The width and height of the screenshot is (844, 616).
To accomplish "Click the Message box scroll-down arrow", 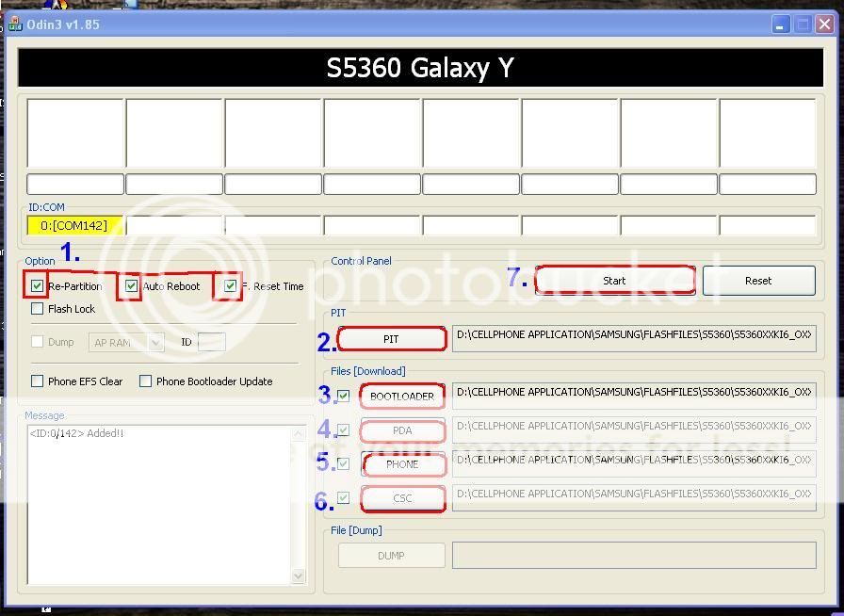I will point(299,575).
